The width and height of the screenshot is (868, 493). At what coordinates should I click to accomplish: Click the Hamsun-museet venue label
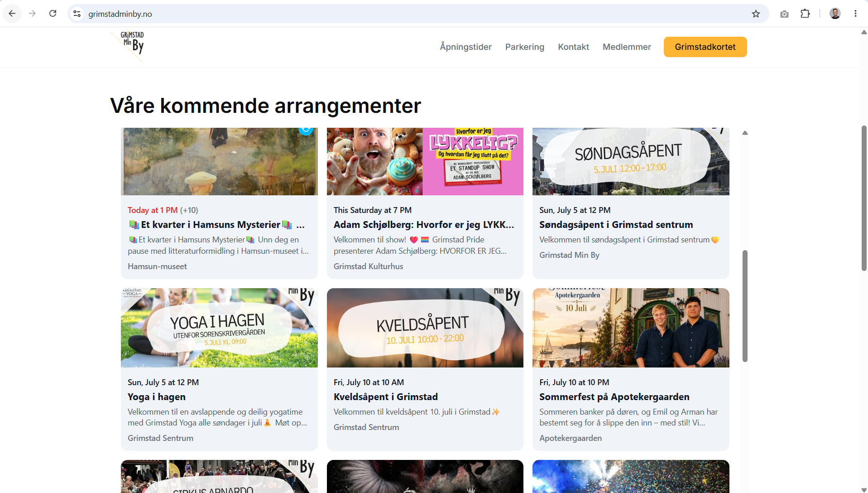coord(157,266)
